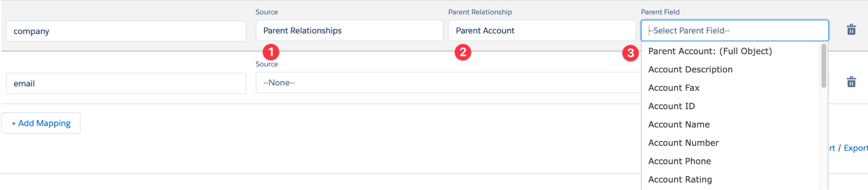Image resolution: width=868 pixels, height=190 pixels.
Task: Click the red step 1 marker badge
Action: (271, 52)
